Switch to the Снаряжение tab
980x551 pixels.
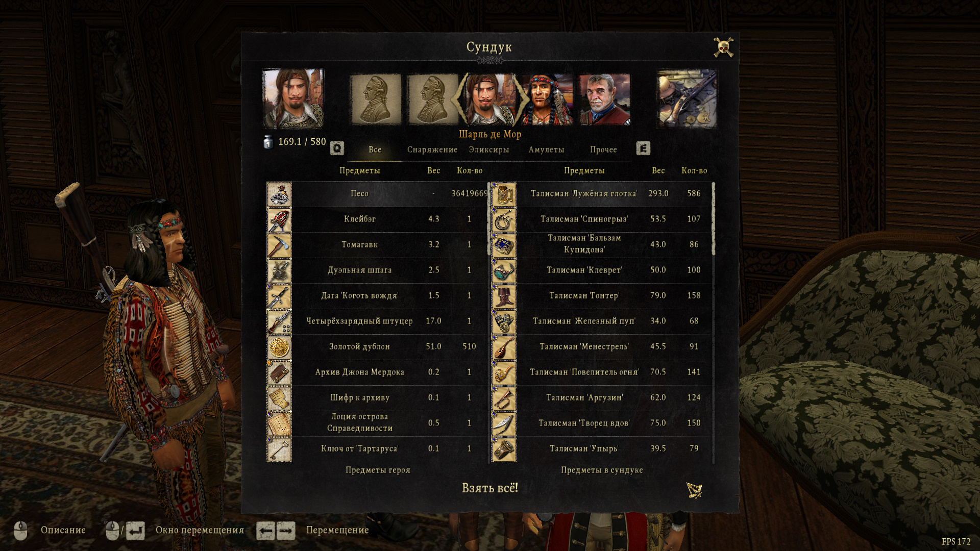(432, 149)
